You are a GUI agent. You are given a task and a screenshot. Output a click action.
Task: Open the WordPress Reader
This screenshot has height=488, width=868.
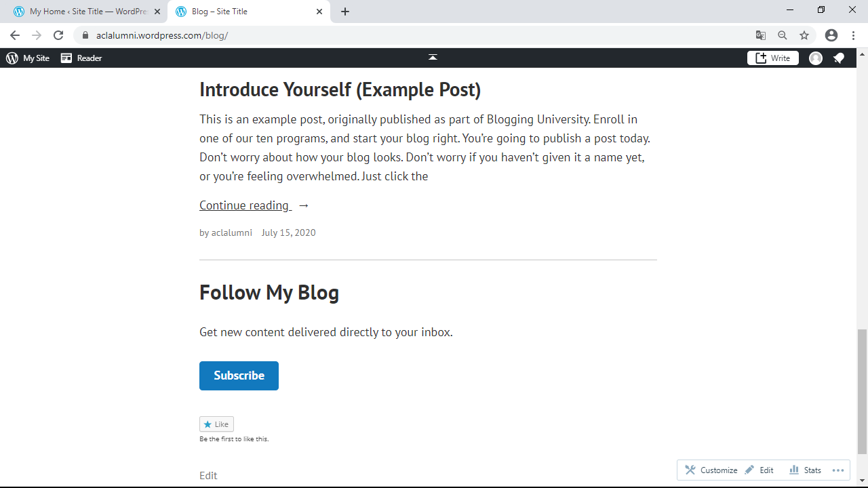81,58
